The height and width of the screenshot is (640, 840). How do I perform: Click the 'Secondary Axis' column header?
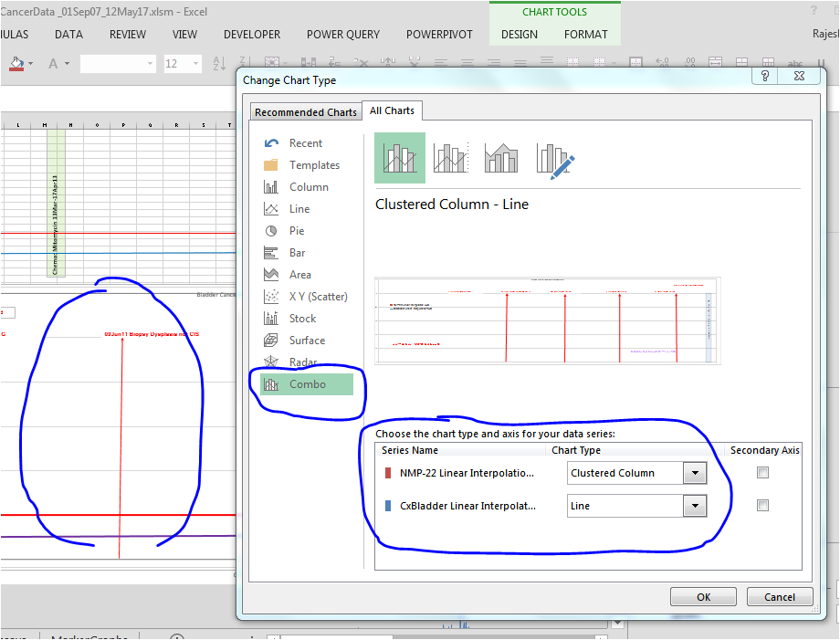point(764,450)
